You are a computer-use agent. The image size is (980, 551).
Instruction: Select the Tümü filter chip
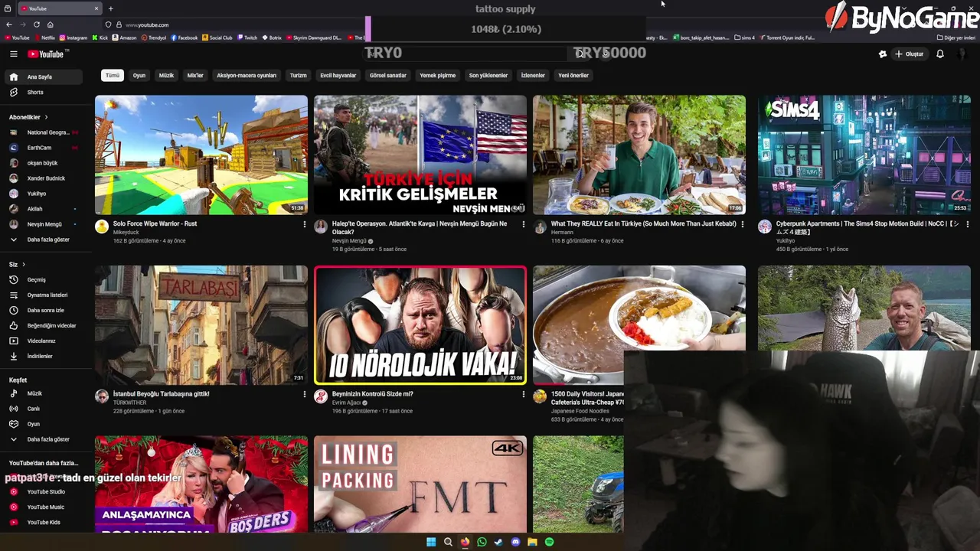coord(113,76)
